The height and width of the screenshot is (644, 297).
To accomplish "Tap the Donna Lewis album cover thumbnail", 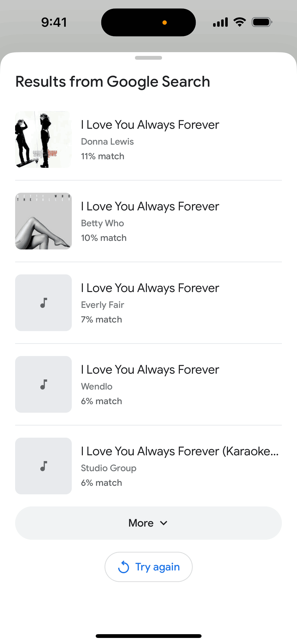I will coord(43,140).
